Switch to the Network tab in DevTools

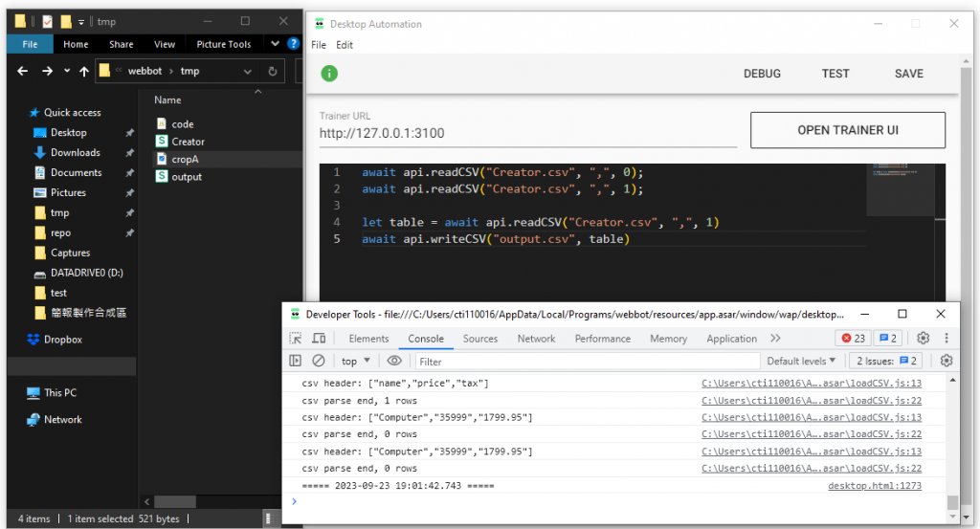pyautogui.click(x=536, y=339)
